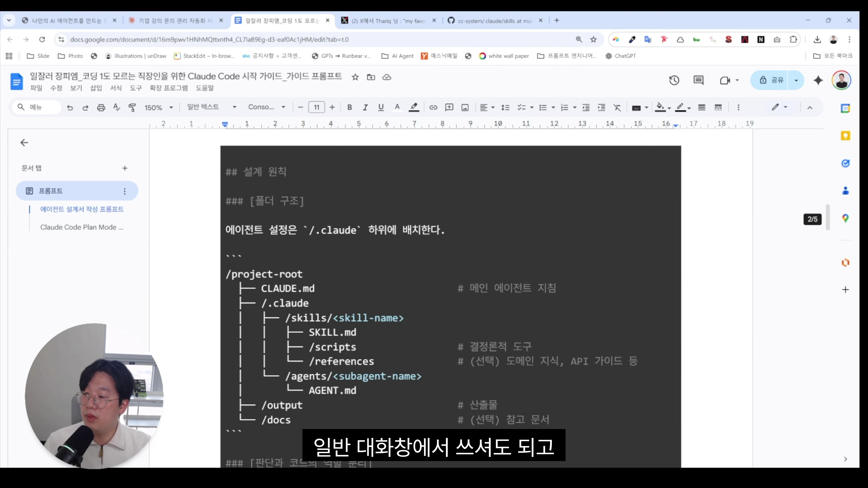This screenshot has height=488, width=868.
Task: Click the font size field
Action: point(316,108)
